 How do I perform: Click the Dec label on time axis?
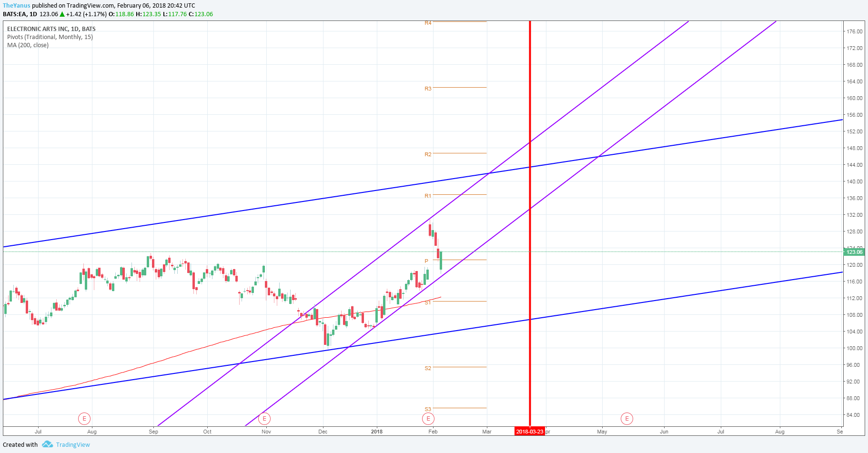(x=323, y=432)
